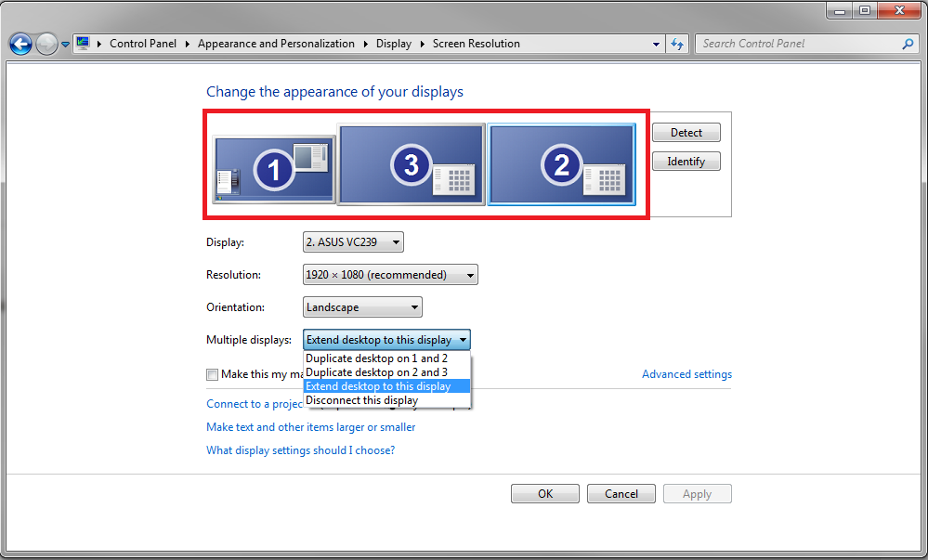This screenshot has height=560, width=928.
Task: Select Disconnect this display option
Action: point(361,400)
